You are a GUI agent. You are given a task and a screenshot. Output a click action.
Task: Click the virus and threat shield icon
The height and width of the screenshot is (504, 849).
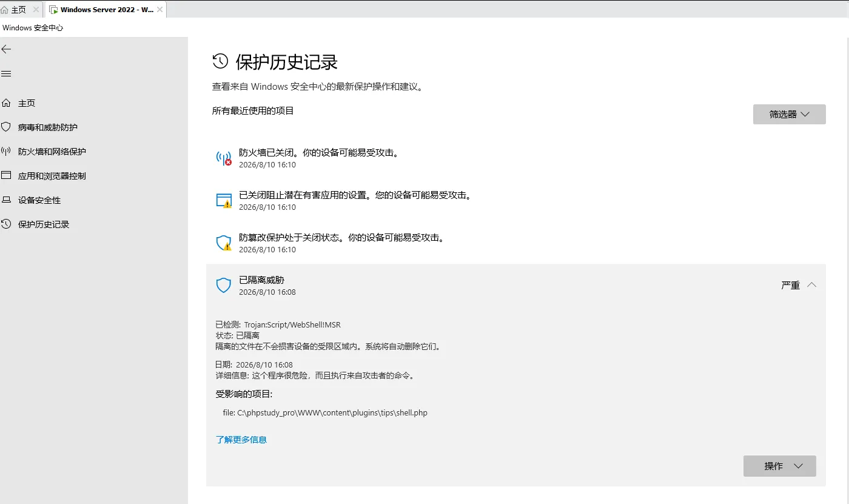(x=6, y=127)
